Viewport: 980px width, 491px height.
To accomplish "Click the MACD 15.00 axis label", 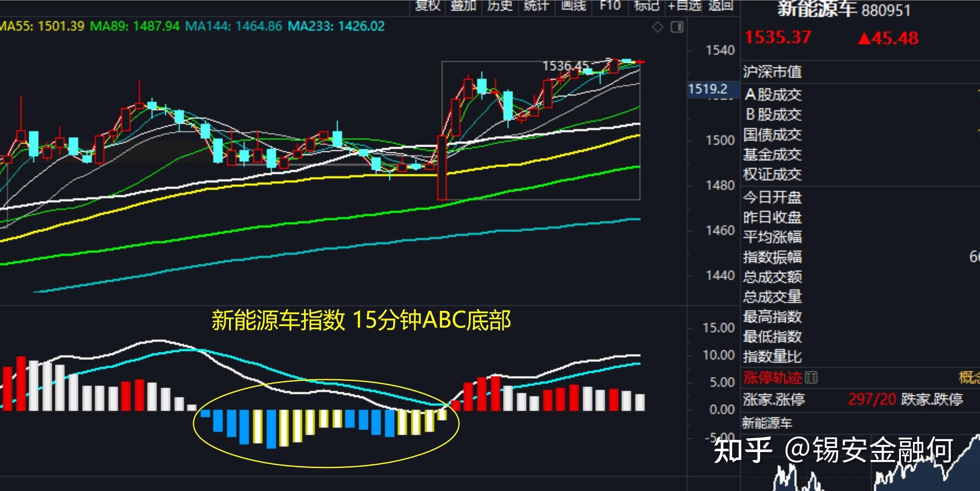I will point(719,328).
